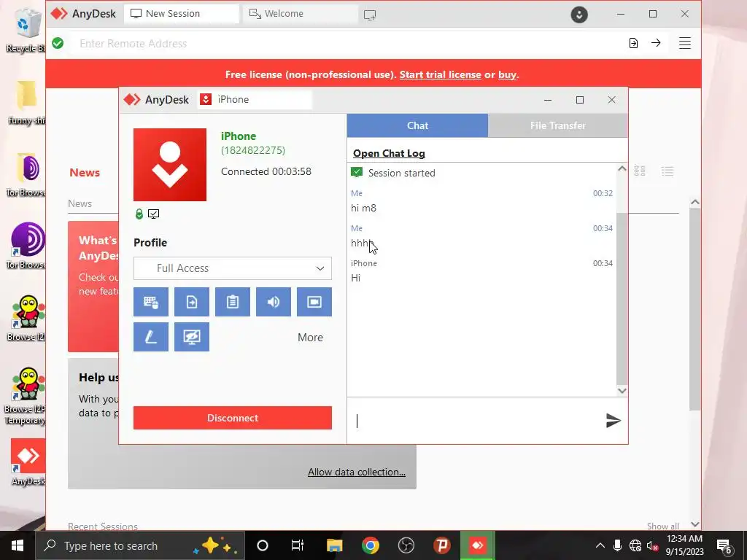Toggle file transfer permission icon
Screen dimensions: 747x560
click(192, 302)
